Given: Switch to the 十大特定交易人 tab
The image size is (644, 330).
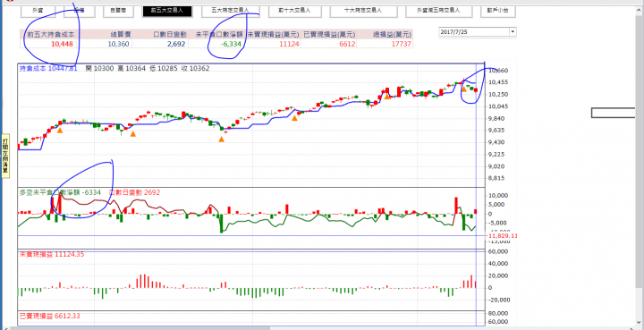Looking at the screenshot, I should point(364,11).
